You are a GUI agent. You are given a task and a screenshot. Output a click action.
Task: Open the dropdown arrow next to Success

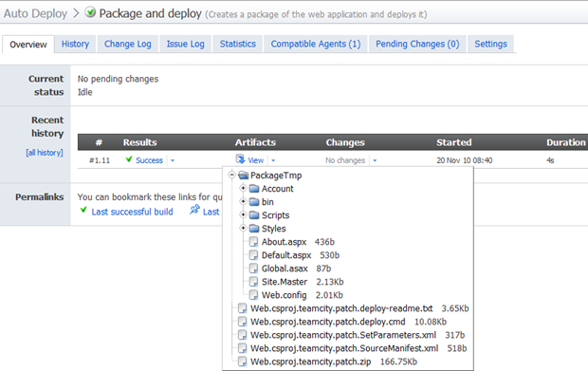click(173, 160)
